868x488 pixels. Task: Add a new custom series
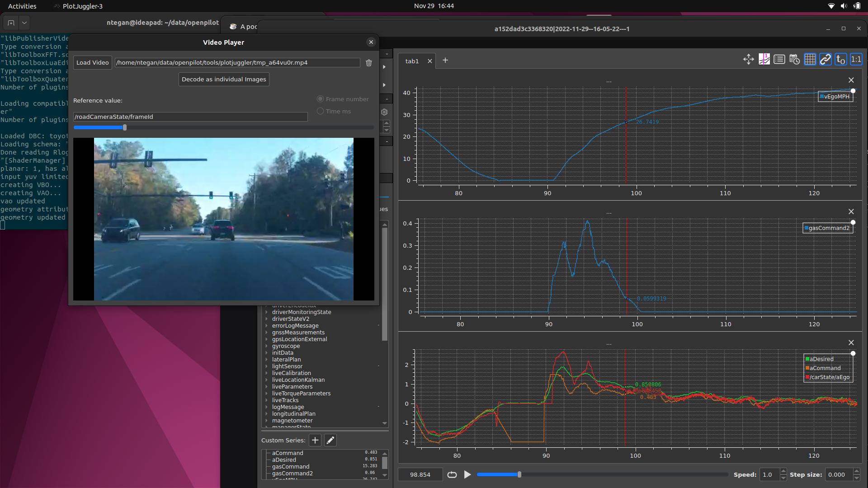(x=315, y=440)
